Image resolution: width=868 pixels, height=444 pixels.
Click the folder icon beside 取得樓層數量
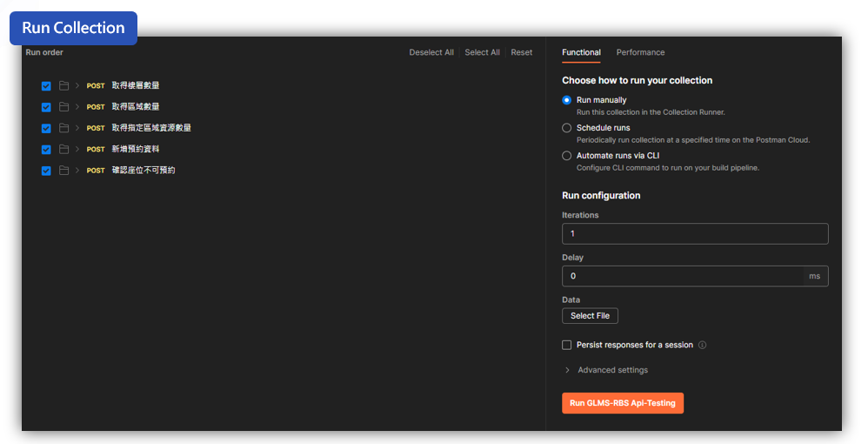point(64,86)
